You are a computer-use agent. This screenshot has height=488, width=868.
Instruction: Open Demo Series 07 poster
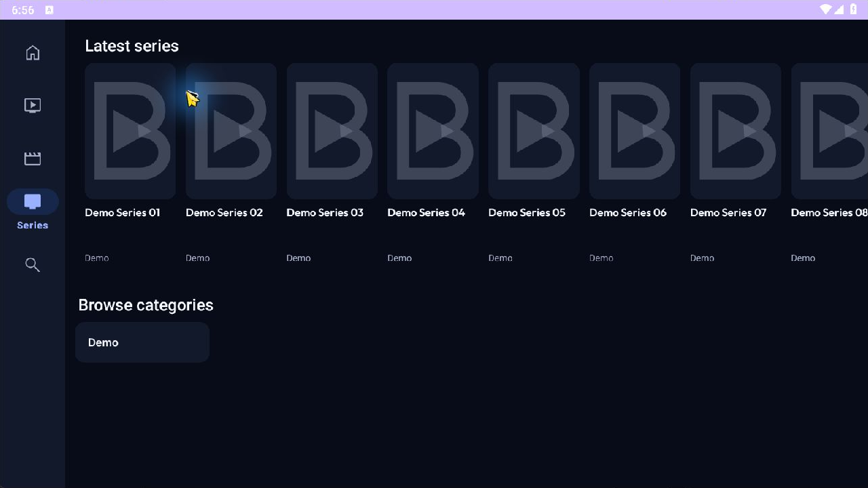pyautogui.click(x=736, y=131)
